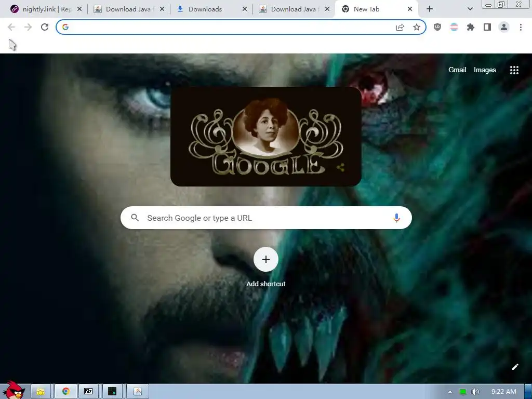
Task: Close the second Download Java tab
Action: pyautogui.click(x=327, y=9)
